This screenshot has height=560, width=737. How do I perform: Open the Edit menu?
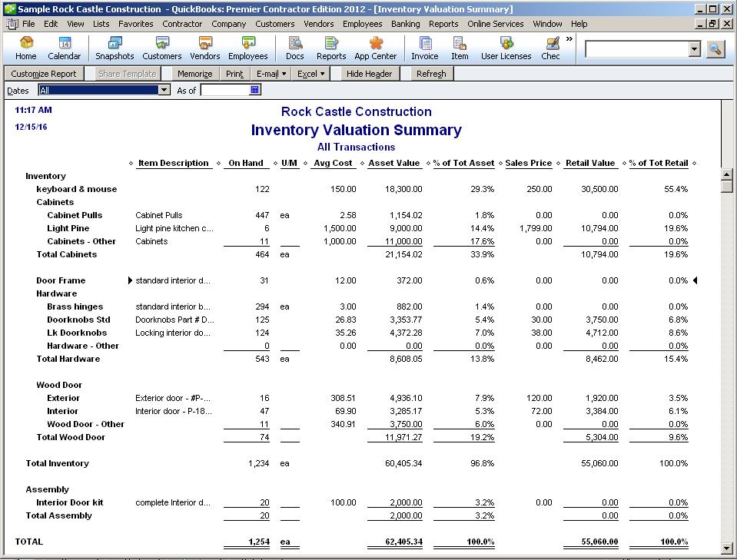[51, 24]
